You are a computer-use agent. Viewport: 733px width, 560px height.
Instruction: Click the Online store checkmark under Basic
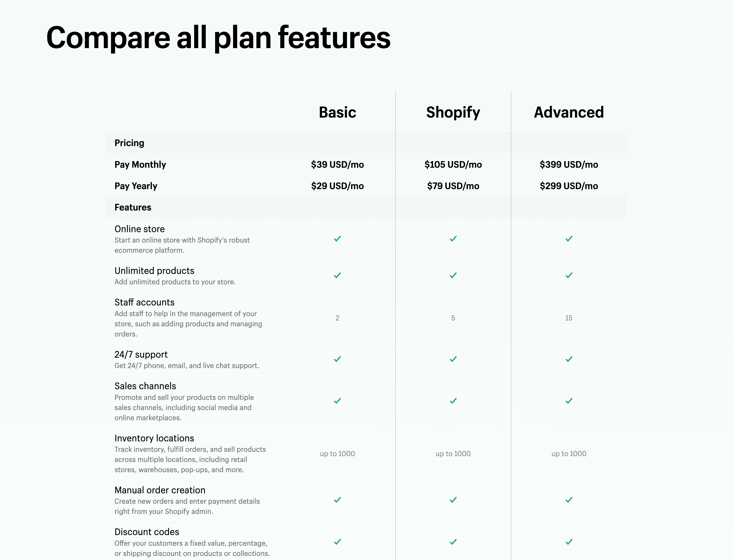(x=337, y=239)
